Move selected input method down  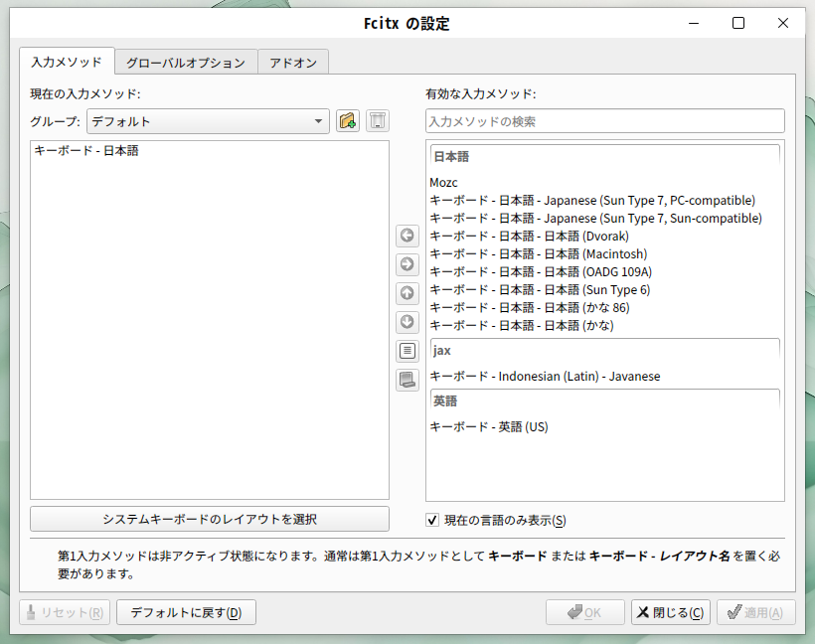pyautogui.click(x=407, y=322)
